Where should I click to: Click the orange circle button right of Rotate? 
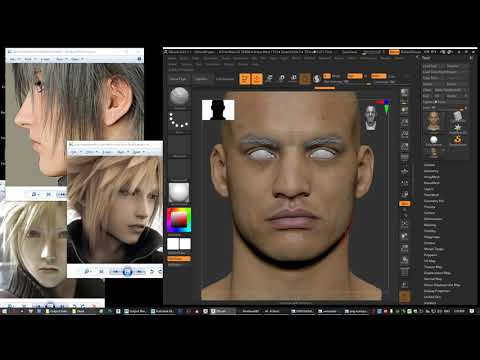pos(305,79)
